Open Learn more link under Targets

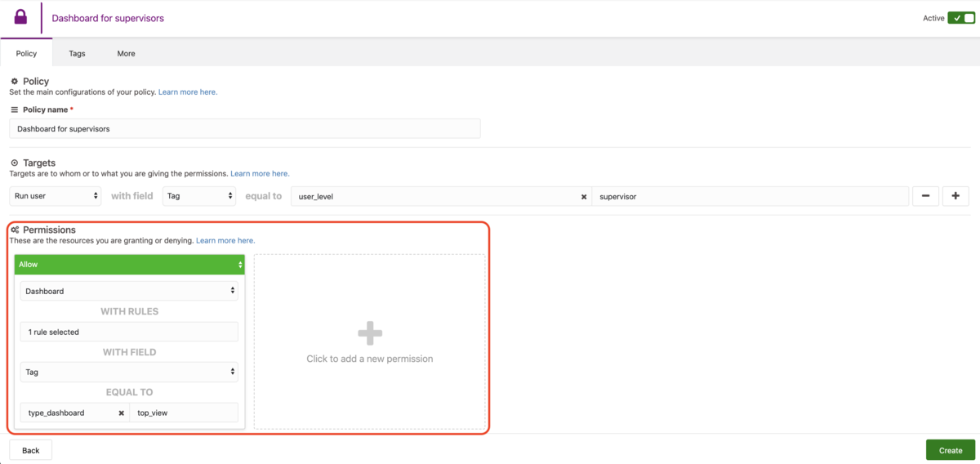point(260,174)
